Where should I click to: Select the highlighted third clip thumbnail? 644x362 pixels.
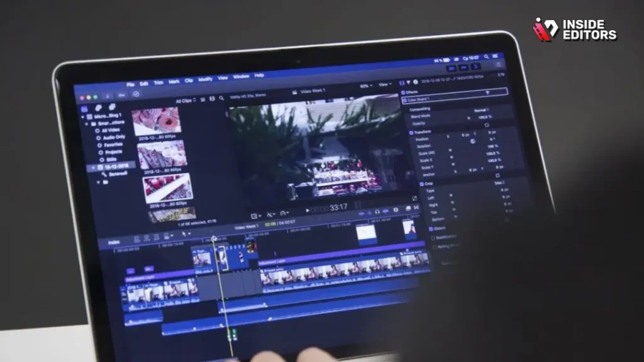[x=167, y=188]
